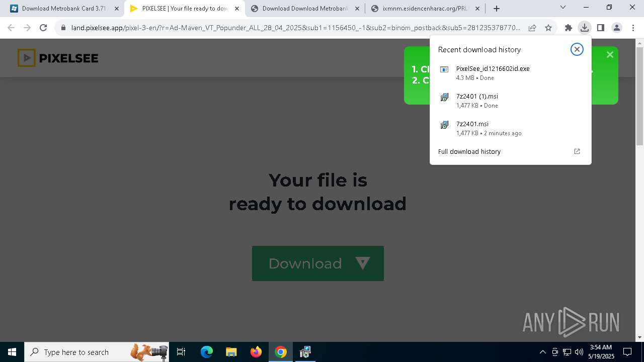
Task: Click the Chrome taskbar icon
Action: pos(281,352)
